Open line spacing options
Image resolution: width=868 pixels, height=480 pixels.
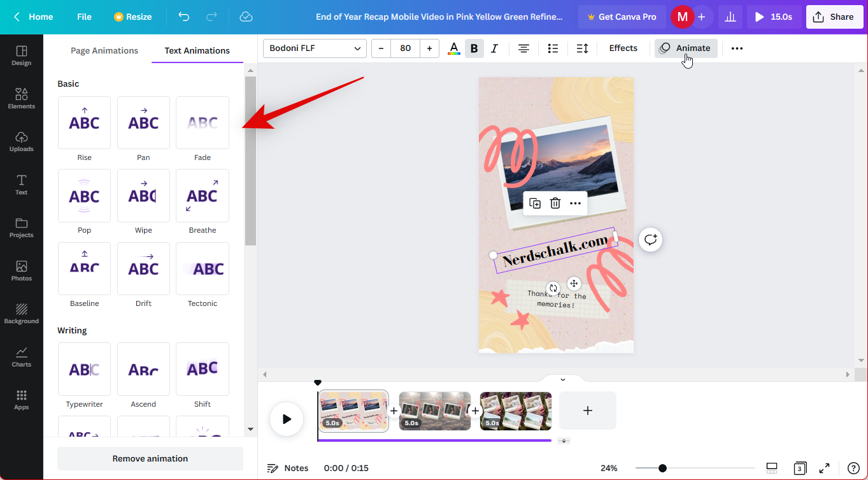[582, 48]
